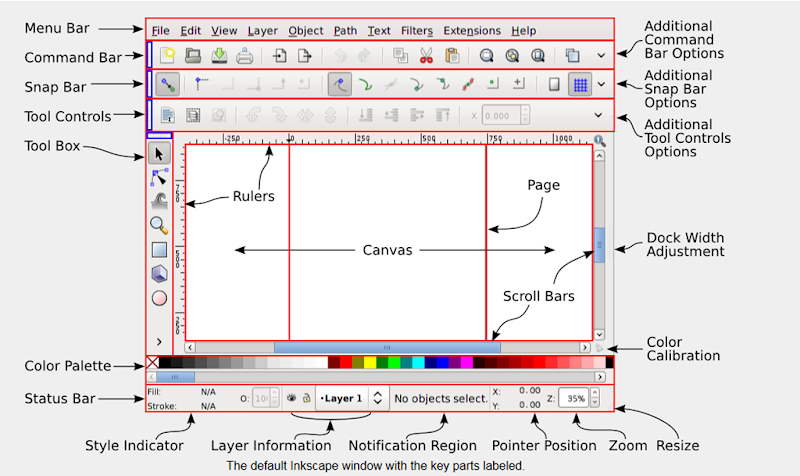Image resolution: width=800 pixels, height=476 pixels.
Task: Click the Print document icon
Action: click(244, 56)
